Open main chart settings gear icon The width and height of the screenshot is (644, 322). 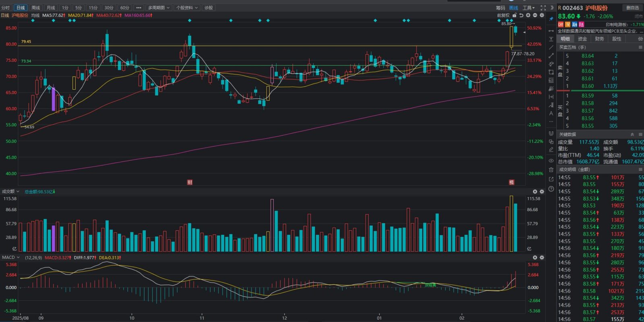(x=542, y=15)
